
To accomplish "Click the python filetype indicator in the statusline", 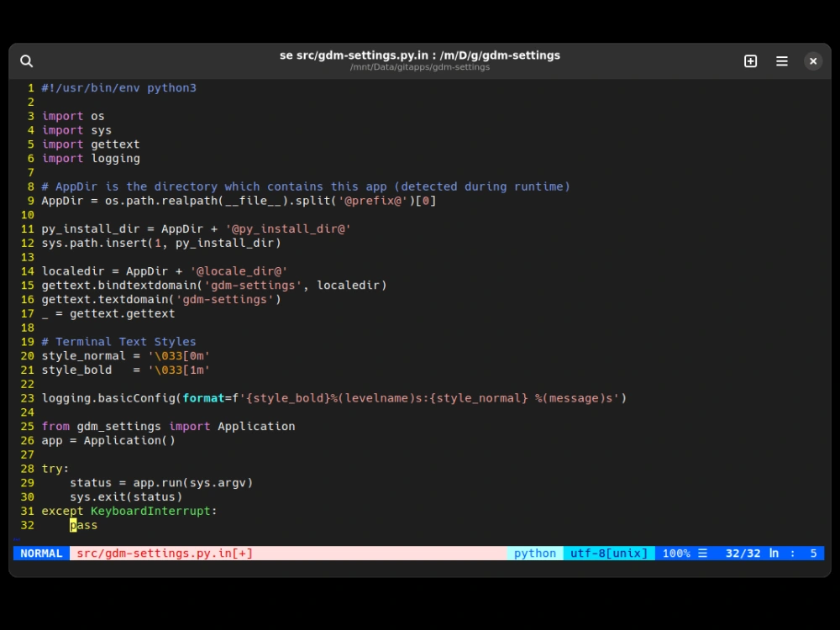I will (x=534, y=554).
